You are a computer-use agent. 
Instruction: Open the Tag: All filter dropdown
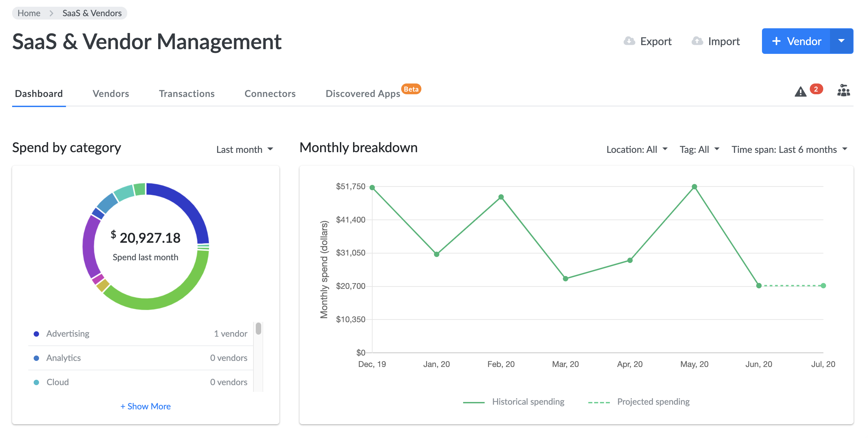coord(699,149)
